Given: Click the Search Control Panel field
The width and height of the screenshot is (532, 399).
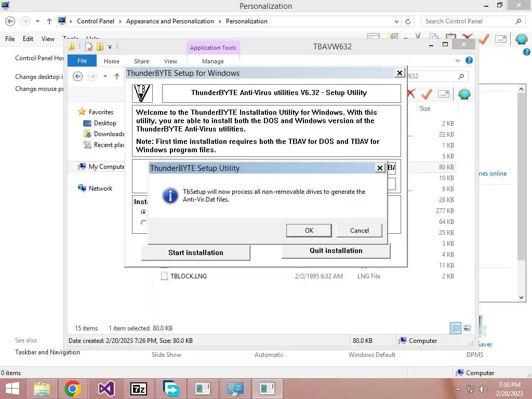Looking at the screenshot, I should point(474,21).
